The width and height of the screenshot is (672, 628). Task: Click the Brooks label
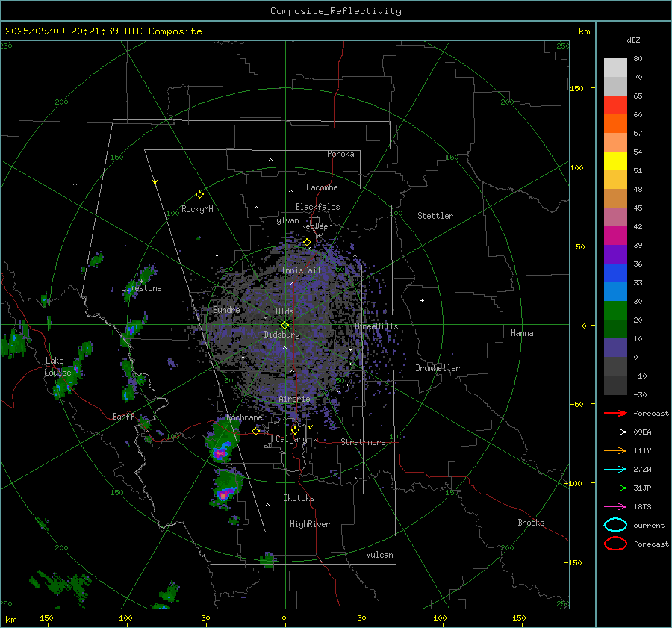pyautogui.click(x=531, y=523)
